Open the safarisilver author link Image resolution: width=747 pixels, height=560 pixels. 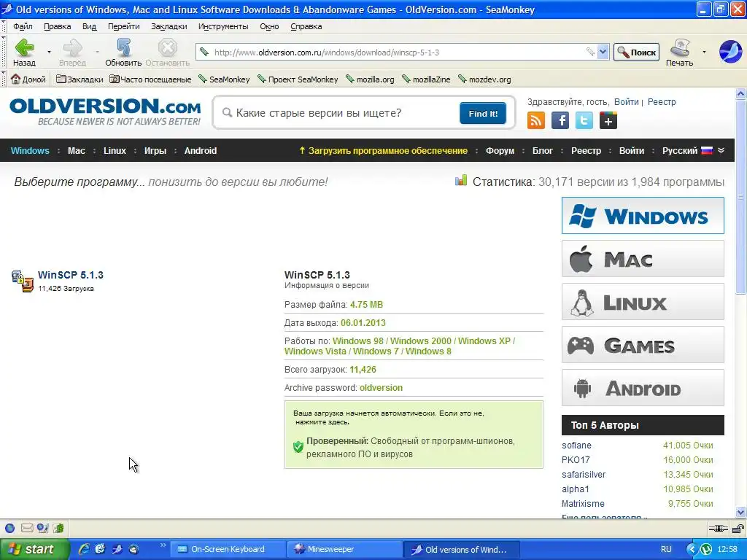click(x=584, y=474)
